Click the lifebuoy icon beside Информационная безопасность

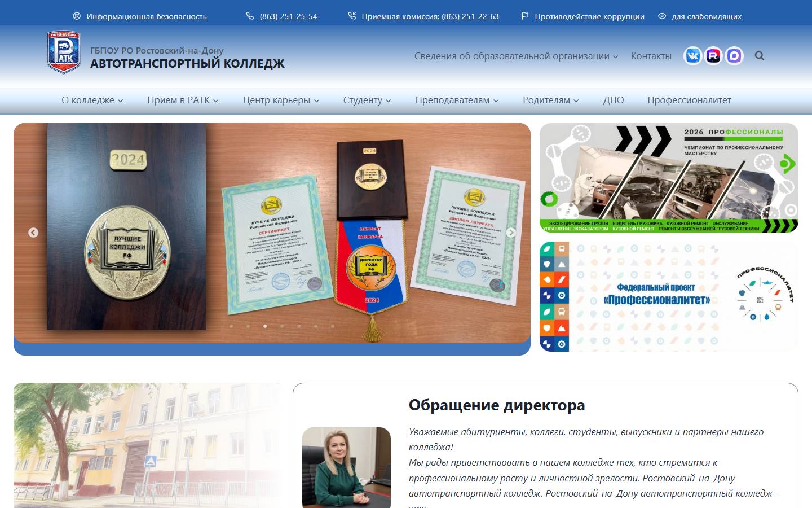pyautogui.click(x=77, y=16)
